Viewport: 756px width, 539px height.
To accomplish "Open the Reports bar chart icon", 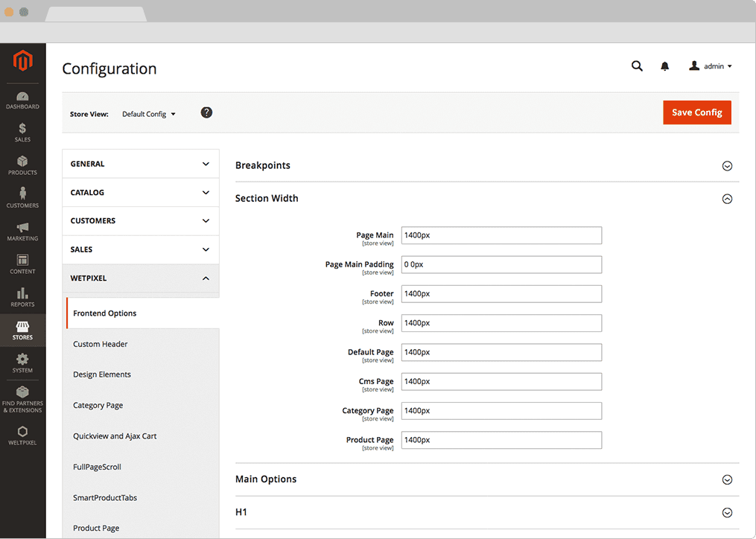I will (x=22, y=297).
